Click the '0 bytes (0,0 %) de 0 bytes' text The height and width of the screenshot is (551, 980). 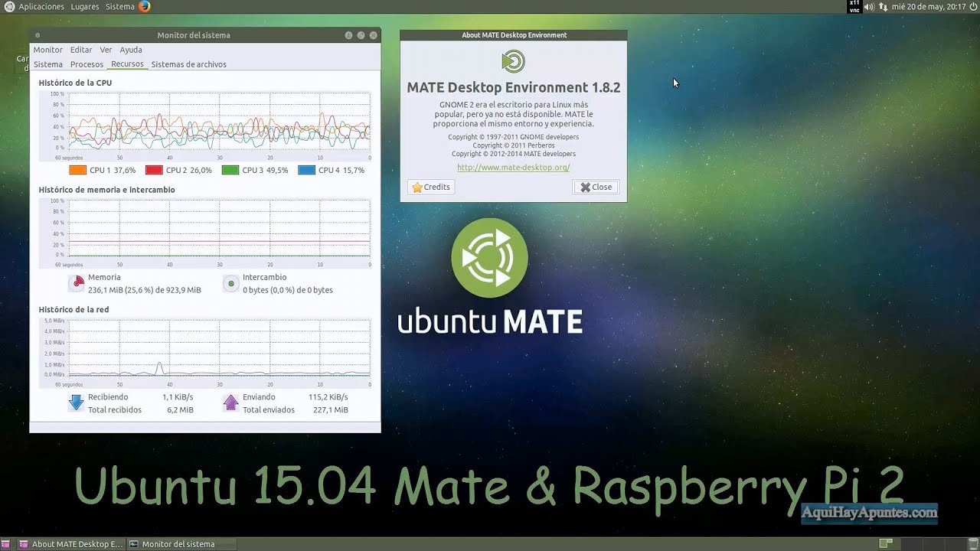(288, 290)
